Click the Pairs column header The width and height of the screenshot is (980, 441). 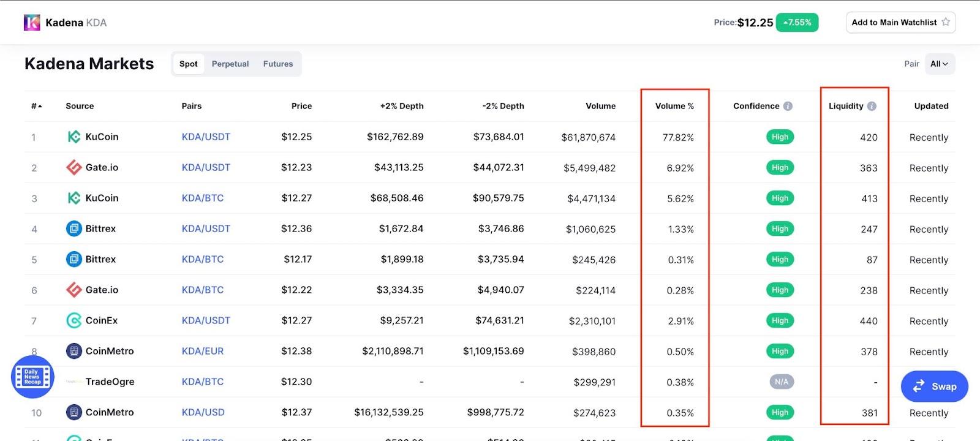pyautogui.click(x=192, y=106)
